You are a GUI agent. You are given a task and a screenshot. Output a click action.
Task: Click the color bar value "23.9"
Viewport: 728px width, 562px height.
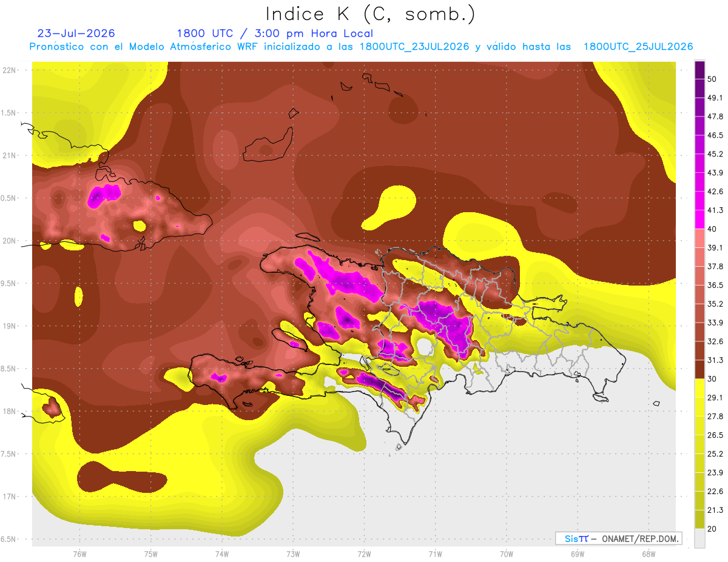715,472
